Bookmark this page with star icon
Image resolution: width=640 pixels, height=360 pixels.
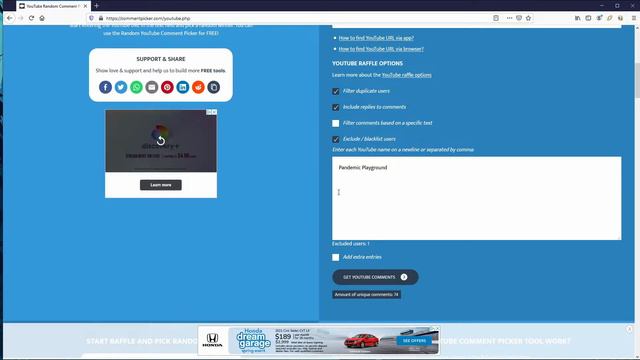coord(529,18)
